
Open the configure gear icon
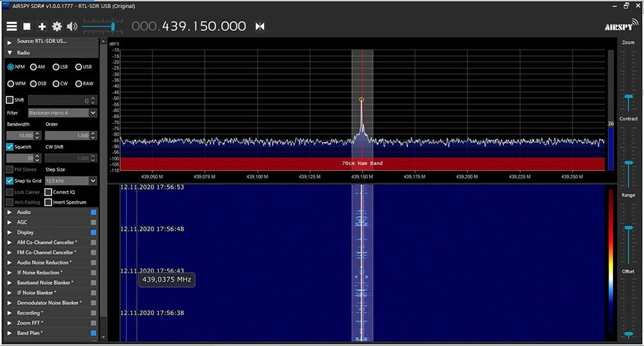(57, 26)
